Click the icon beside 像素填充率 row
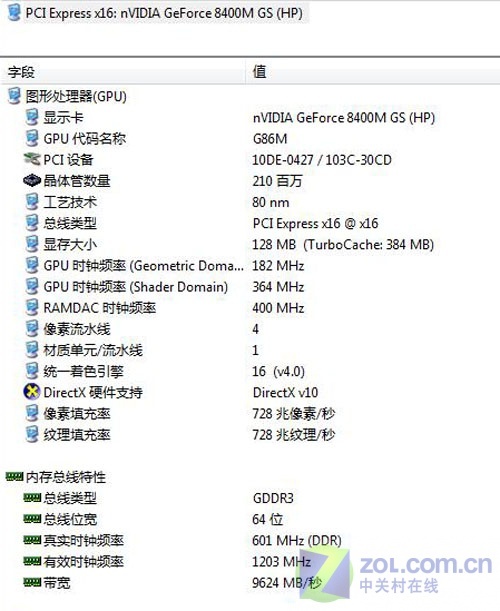Image resolution: width=500 pixels, height=611 pixels. pos(32,413)
